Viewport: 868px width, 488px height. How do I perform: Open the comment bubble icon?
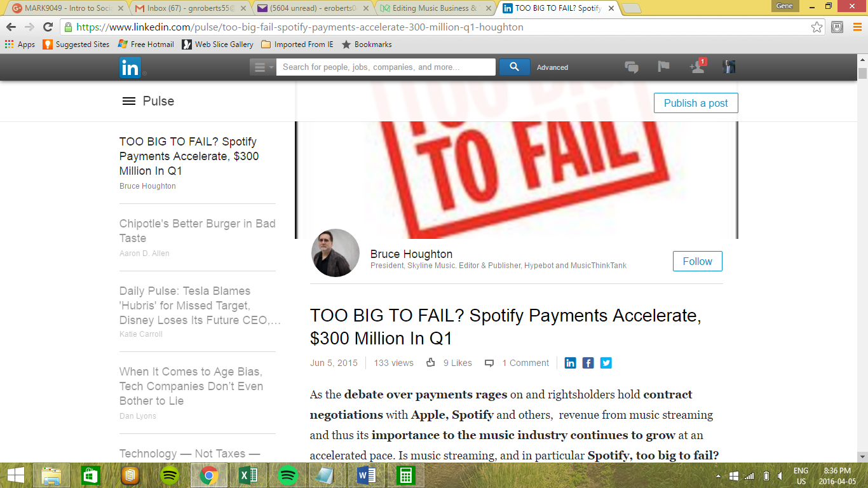pos(489,363)
